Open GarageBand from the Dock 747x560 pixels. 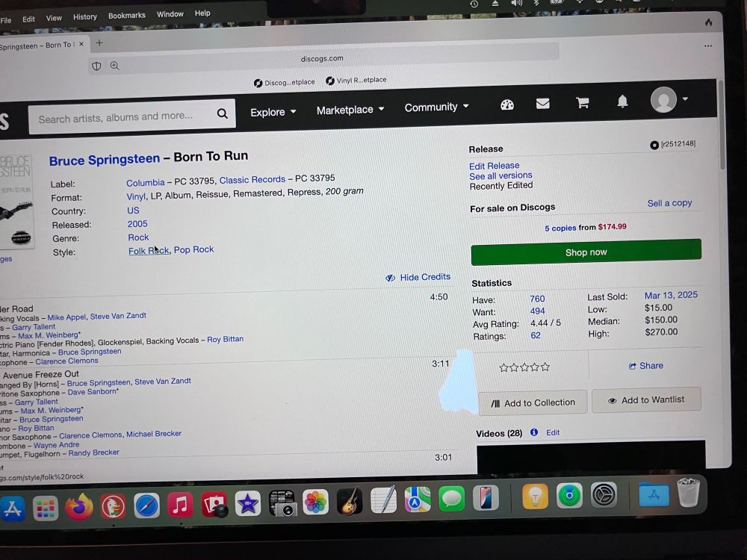350,501
